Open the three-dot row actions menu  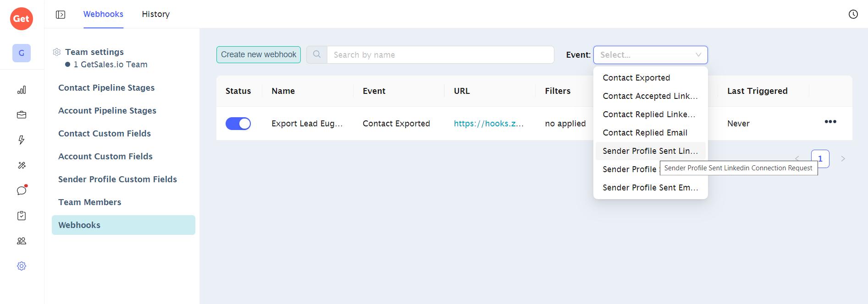click(x=830, y=122)
